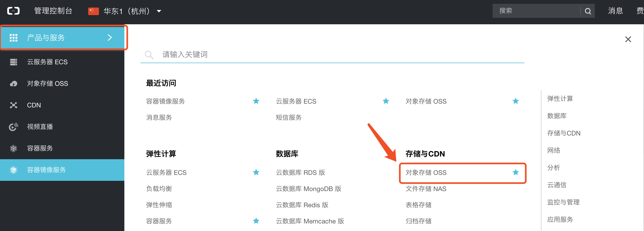Jump to 存储与CDN in the category index
Screen dimensions: 644x231
point(564,133)
